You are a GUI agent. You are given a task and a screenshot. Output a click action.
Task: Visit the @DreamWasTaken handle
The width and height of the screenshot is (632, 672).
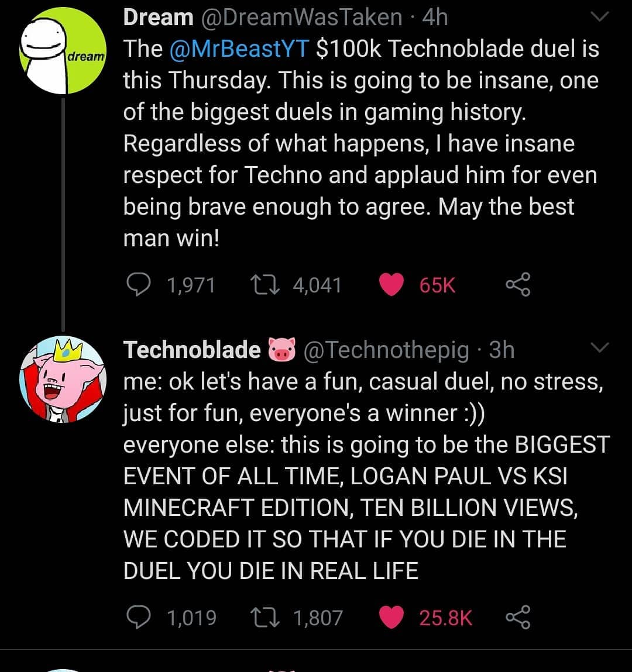click(302, 17)
